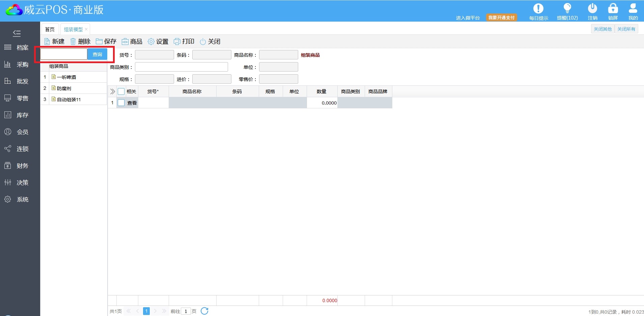Expand the grid columns double-chevron
The width and height of the screenshot is (644, 316).
pos(112,91)
